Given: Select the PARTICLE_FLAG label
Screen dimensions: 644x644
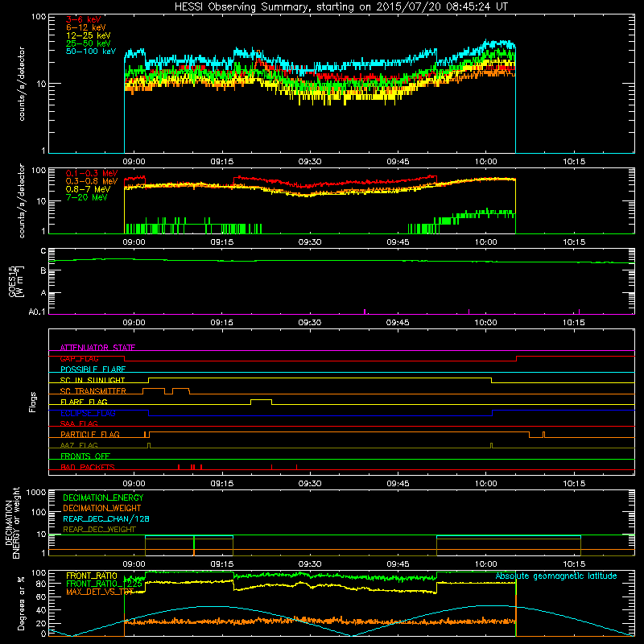Looking at the screenshot, I should tap(90, 434).
